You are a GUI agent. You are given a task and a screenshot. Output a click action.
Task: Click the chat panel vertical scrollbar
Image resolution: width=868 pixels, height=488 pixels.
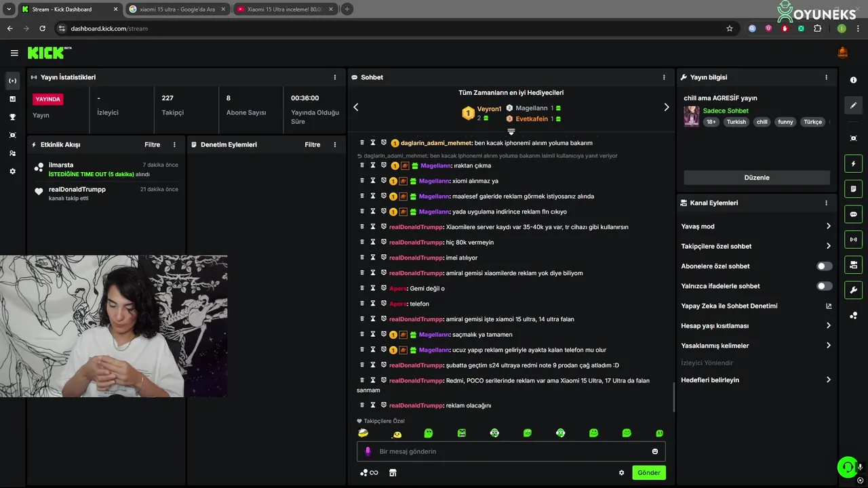point(674,397)
